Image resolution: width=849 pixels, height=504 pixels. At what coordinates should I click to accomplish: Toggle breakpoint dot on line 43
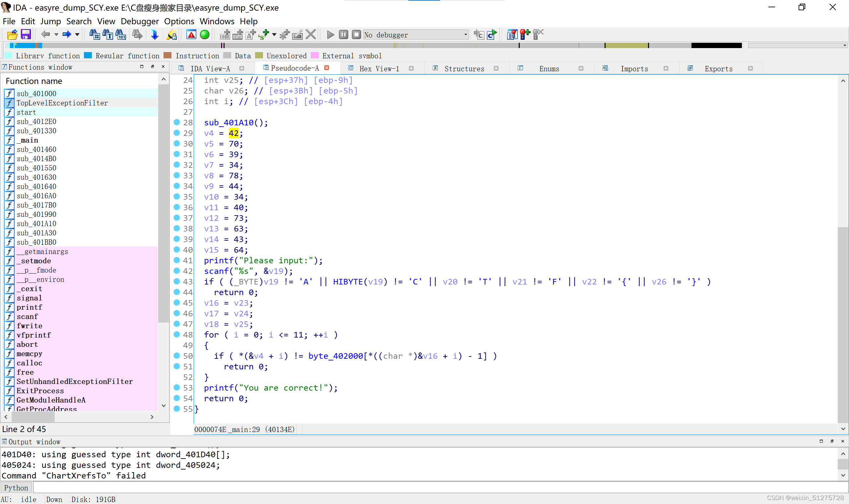click(176, 281)
